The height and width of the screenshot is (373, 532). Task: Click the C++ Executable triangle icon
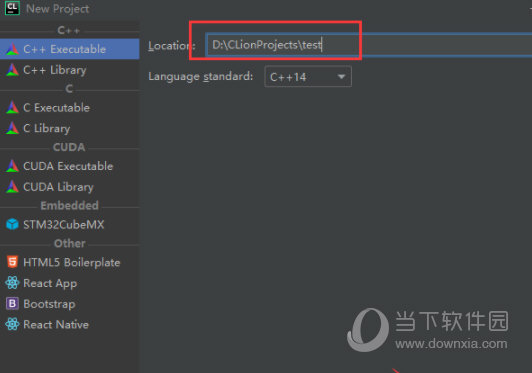tap(13, 49)
